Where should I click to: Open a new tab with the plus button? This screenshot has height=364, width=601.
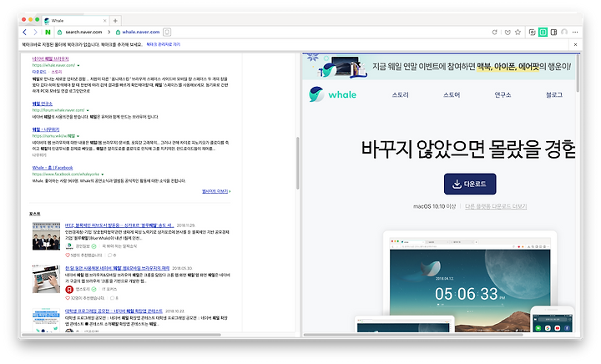[115, 21]
